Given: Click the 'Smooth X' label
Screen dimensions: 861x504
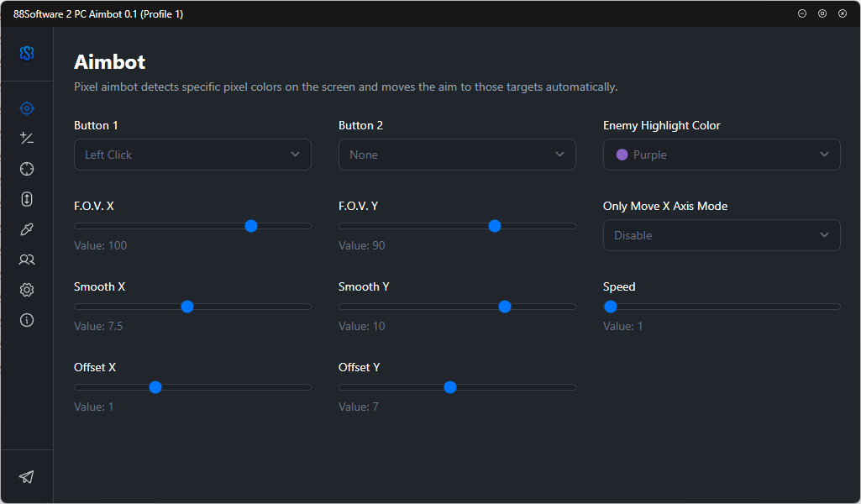Looking at the screenshot, I should click(x=99, y=286).
